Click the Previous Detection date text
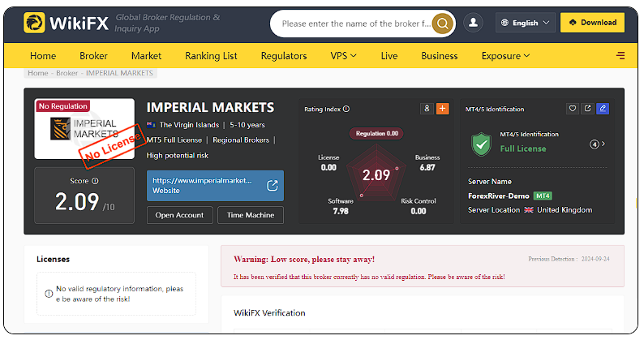644x340 pixels. coord(569,259)
